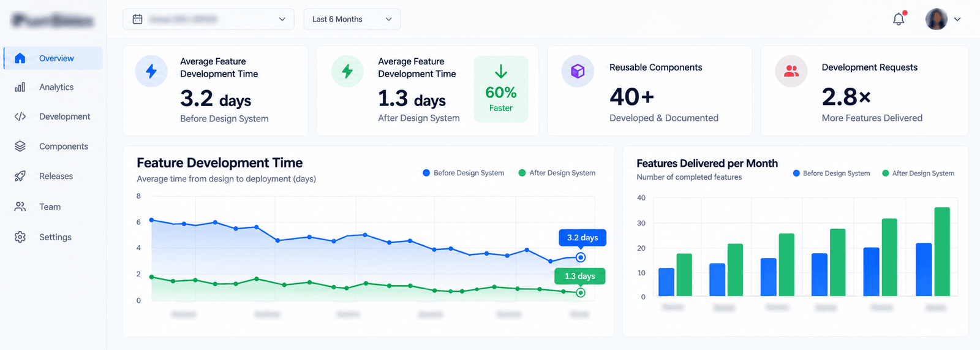The image size is (980, 350).
Task: Click the green line's final data point marker
Action: pos(581,293)
